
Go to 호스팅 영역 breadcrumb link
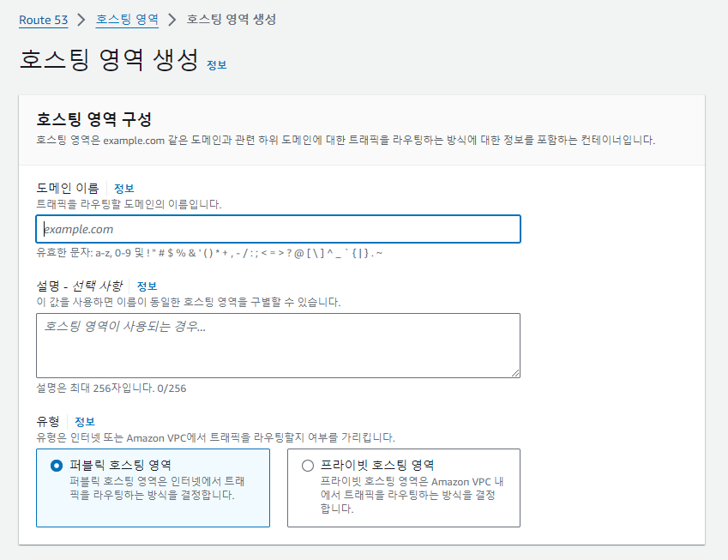(127, 20)
